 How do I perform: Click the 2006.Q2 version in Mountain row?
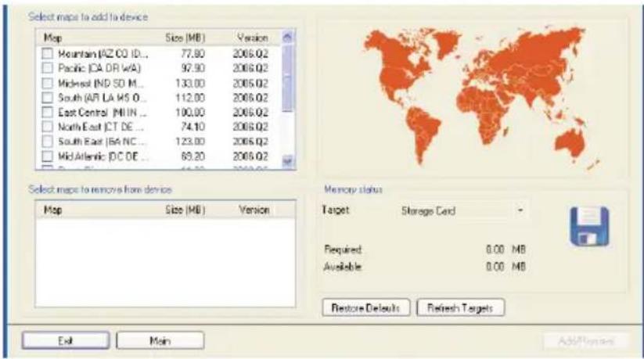[250, 53]
